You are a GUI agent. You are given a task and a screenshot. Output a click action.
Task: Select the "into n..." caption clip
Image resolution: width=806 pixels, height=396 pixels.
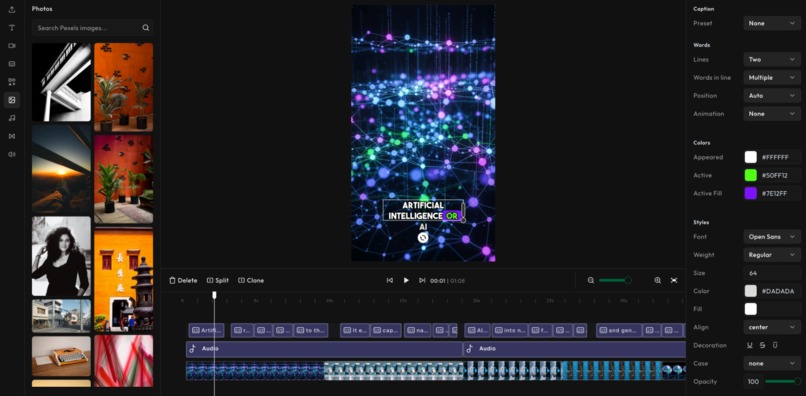point(509,330)
